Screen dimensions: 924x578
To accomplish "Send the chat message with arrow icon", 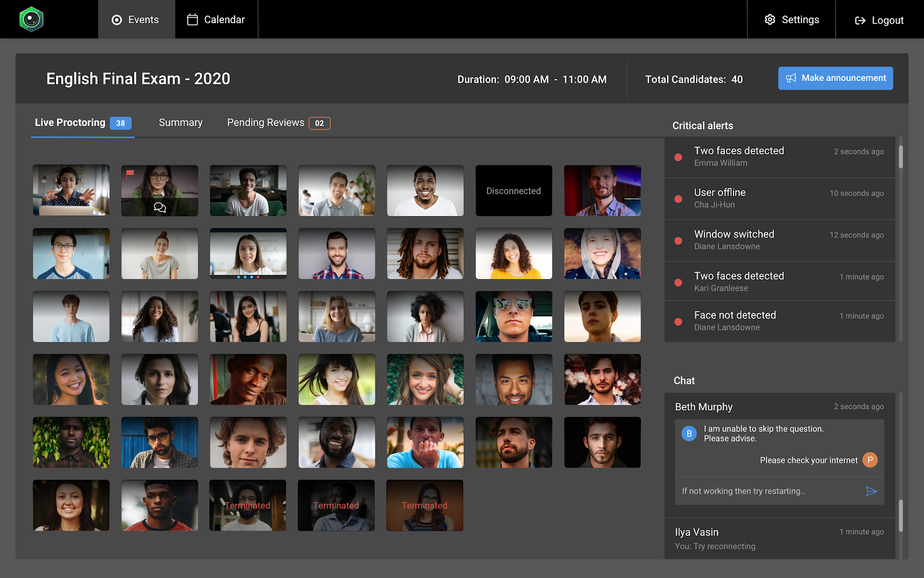I will tap(871, 491).
